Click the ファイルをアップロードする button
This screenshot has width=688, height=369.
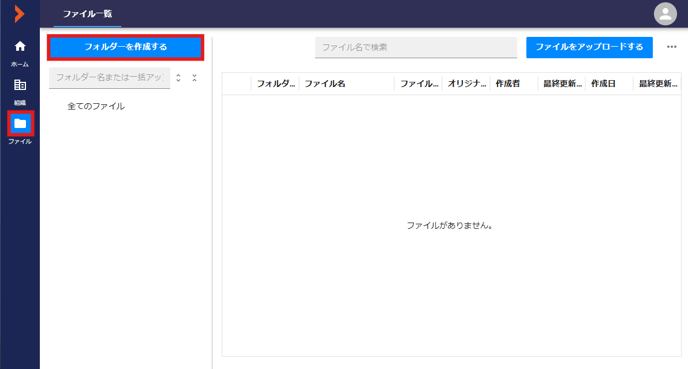click(589, 47)
